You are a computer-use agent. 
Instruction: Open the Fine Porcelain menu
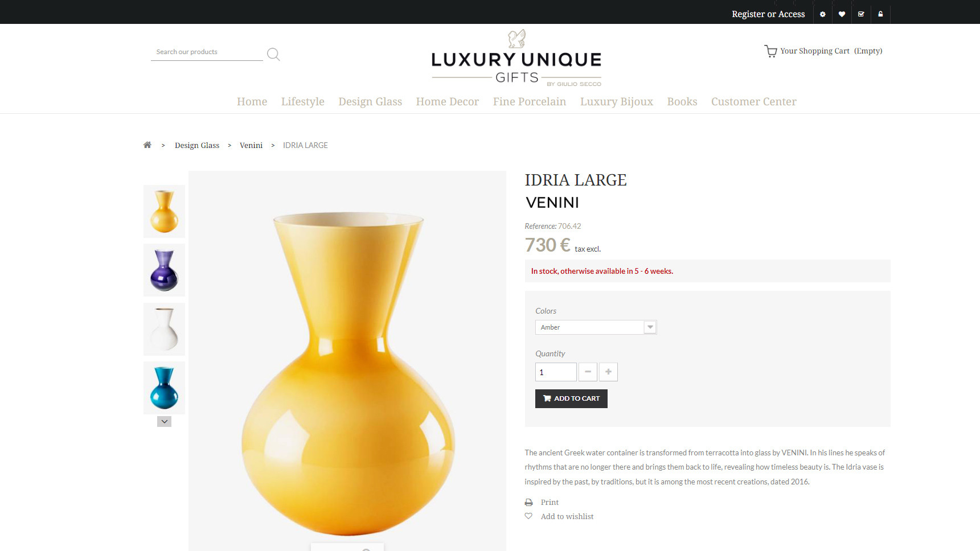click(530, 102)
